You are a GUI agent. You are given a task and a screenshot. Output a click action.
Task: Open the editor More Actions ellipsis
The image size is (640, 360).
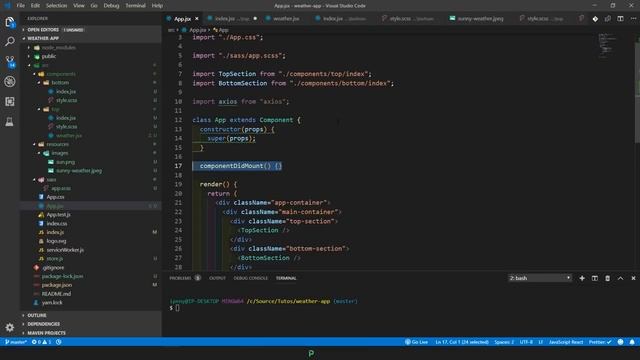(633, 19)
